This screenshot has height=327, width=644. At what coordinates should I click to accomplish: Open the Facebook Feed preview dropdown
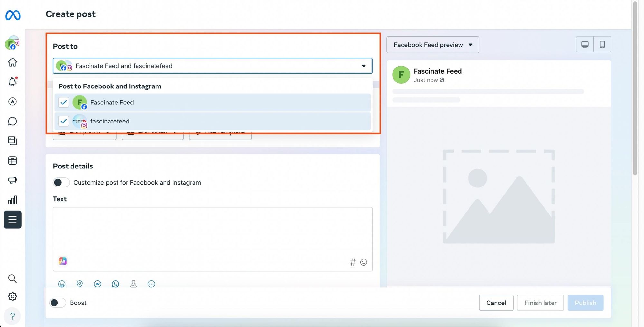(432, 45)
